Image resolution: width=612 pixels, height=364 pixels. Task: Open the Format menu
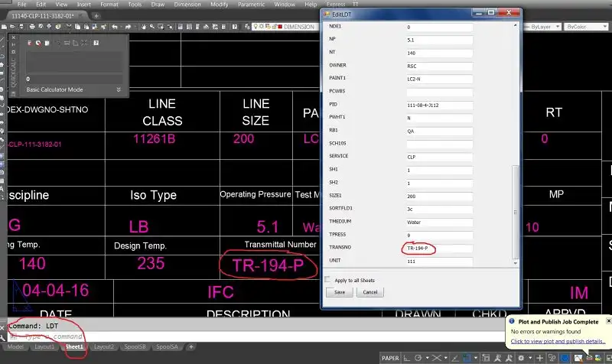coord(109,5)
